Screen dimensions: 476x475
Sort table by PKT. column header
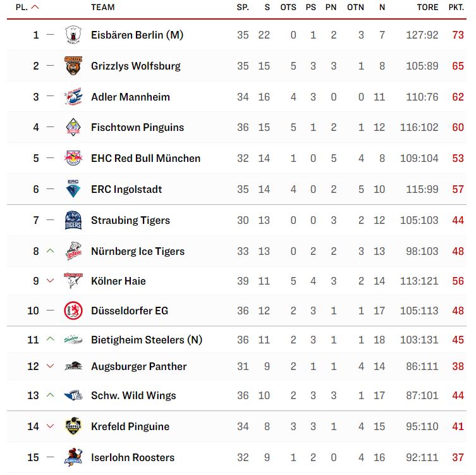click(456, 8)
